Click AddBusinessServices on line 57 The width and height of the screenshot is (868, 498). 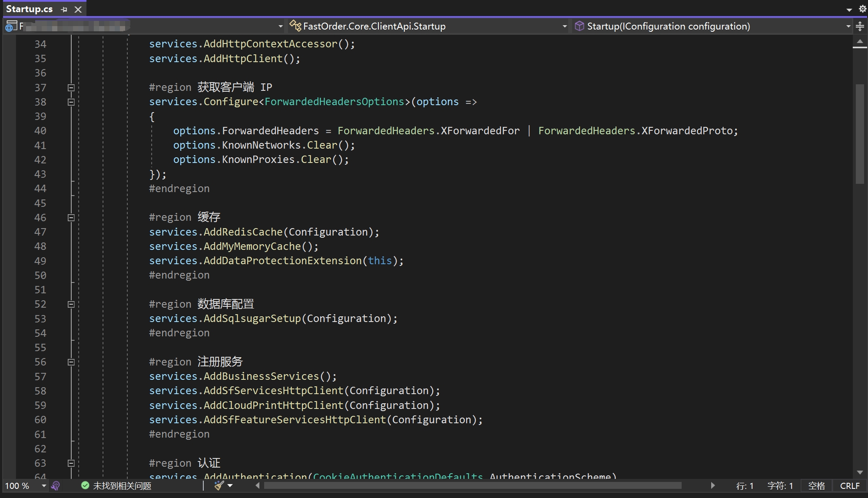[x=262, y=376]
